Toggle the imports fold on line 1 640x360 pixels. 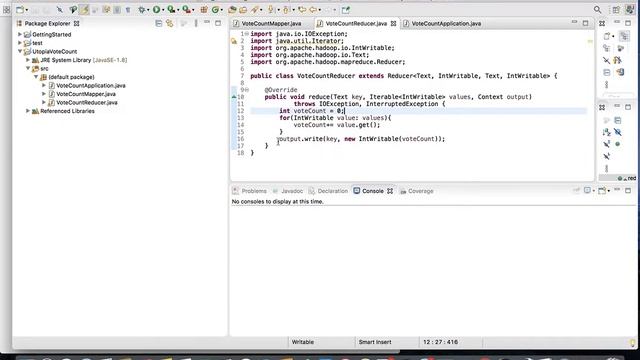pos(247,34)
